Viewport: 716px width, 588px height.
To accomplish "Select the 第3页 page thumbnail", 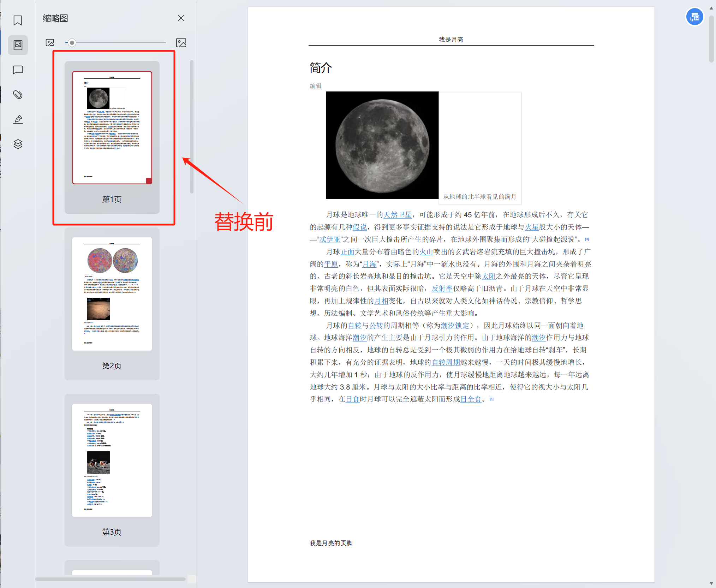I will (x=112, y=460).
